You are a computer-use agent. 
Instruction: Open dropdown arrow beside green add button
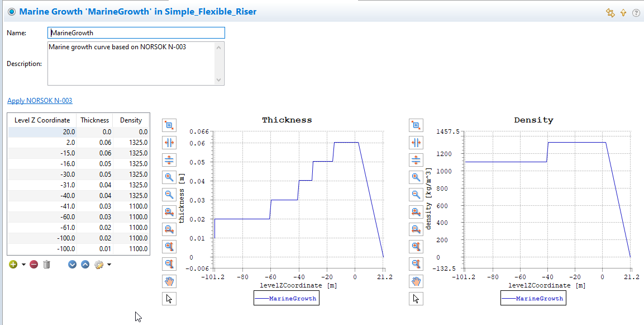point(23,265)
